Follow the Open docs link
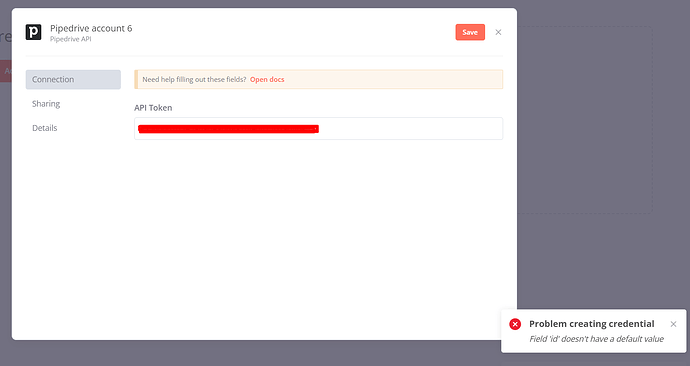 tap(267, 80)
